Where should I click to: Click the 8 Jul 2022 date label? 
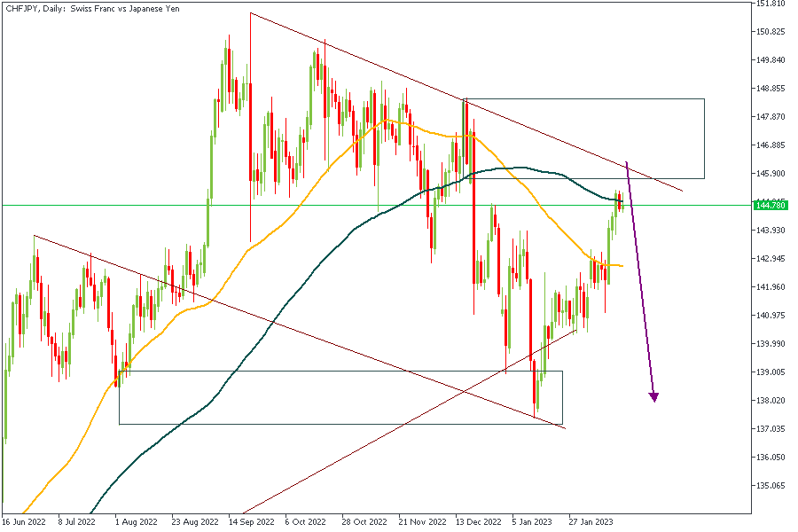[x=77, y=522]
